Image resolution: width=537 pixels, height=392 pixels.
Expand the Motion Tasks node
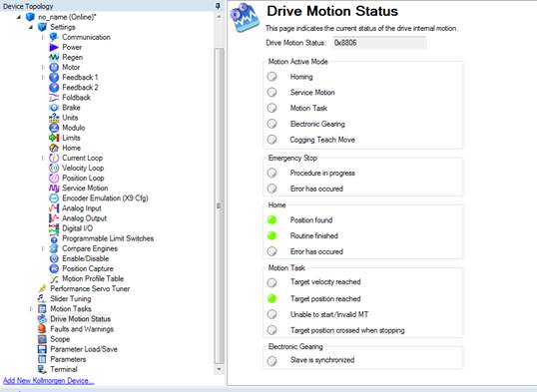click(x=31, y=309)
